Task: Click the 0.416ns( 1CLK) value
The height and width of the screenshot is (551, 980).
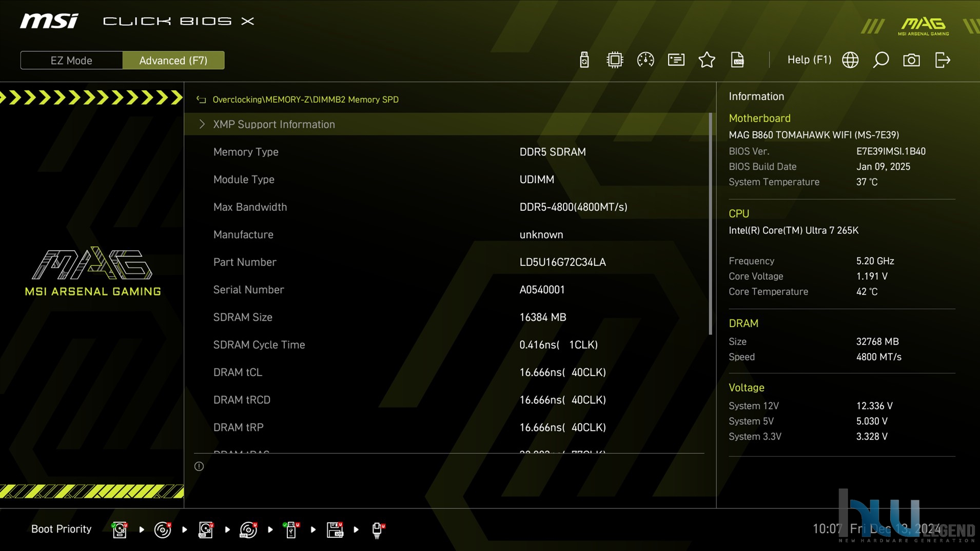Action: pos(558,345)
